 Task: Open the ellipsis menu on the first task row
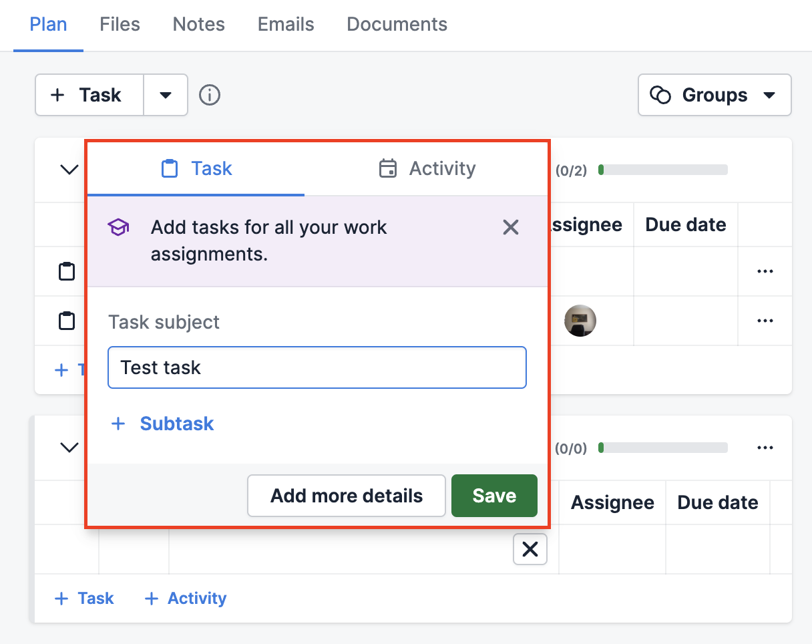point(765,271)
